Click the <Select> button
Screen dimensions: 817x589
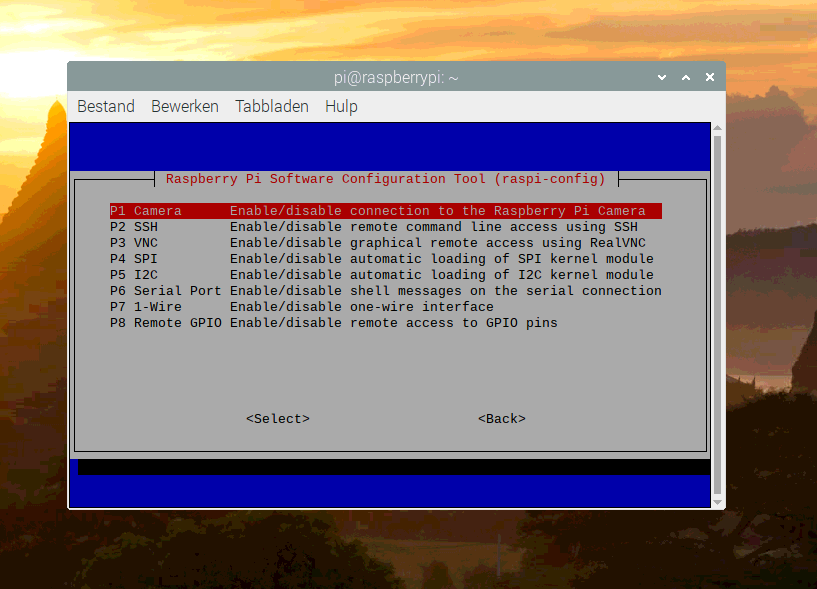coord(278,419)
